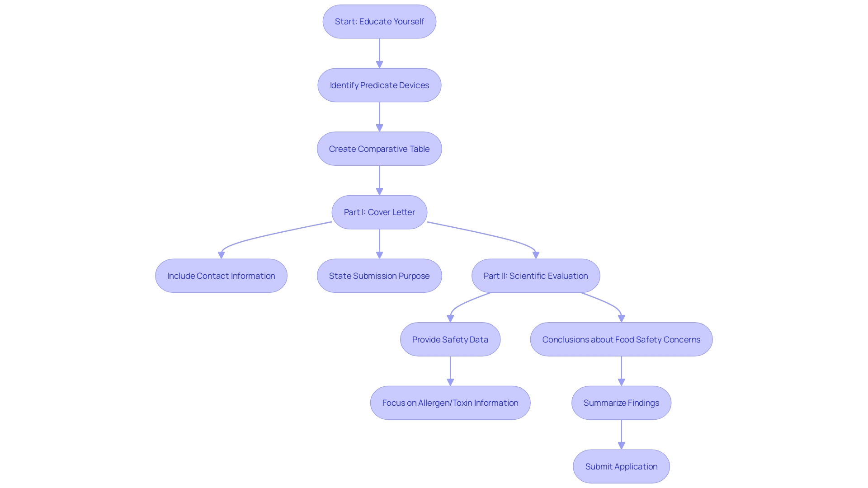Click the Identify Predicate Devices node

coord(379,84)
